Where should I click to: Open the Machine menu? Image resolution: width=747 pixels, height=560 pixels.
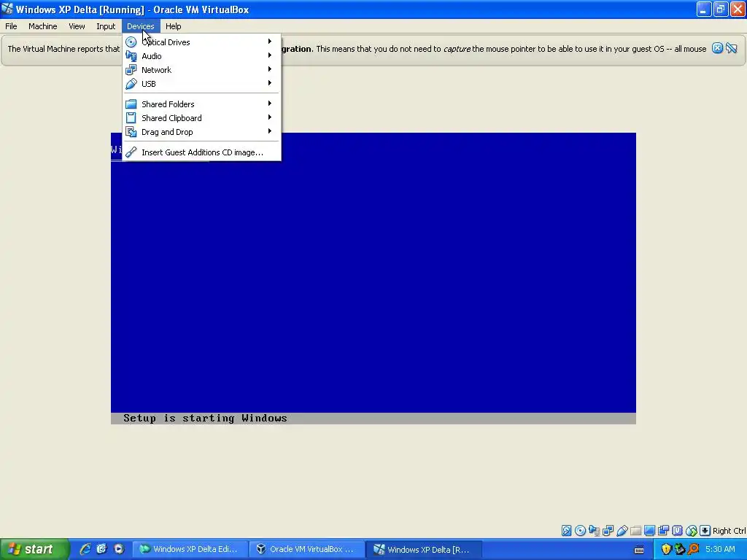pyautogui.click(x=43, y=26)
